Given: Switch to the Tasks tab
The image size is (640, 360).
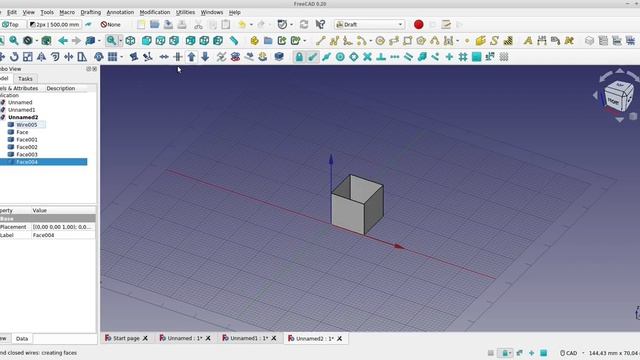Looking at the screenshot, I should pos(25,78).
